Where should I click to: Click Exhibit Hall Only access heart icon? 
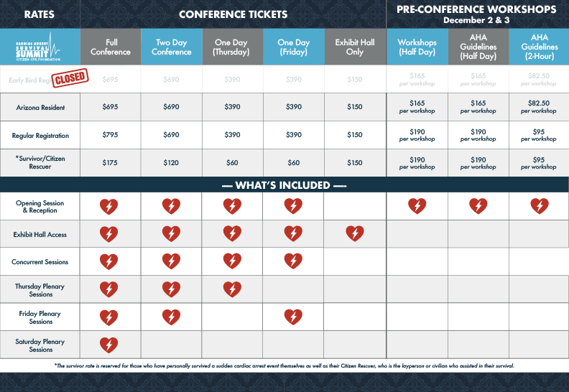pos(355,234)
